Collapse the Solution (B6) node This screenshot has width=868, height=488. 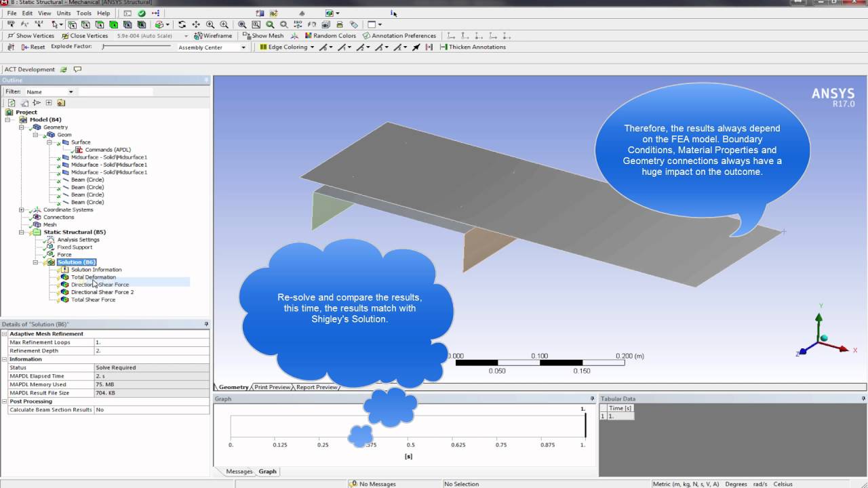click(36, 262)
